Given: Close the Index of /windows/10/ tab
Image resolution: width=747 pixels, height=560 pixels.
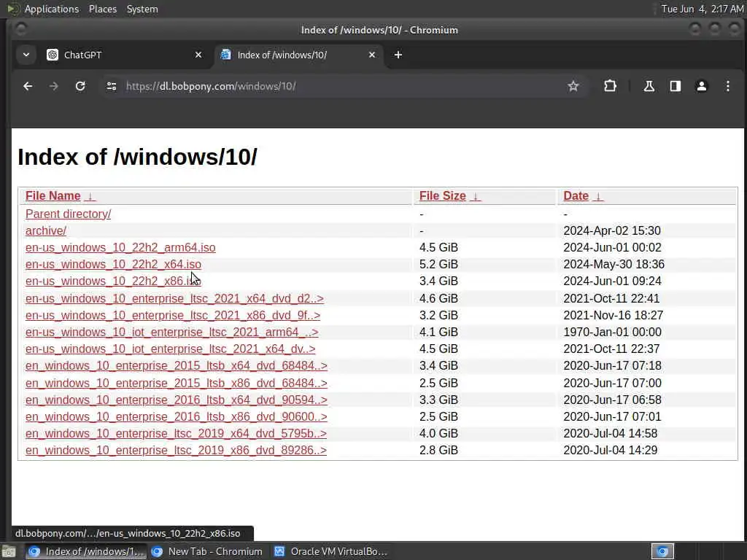Looking at the screenshot, I should click(x=372, y=55).
